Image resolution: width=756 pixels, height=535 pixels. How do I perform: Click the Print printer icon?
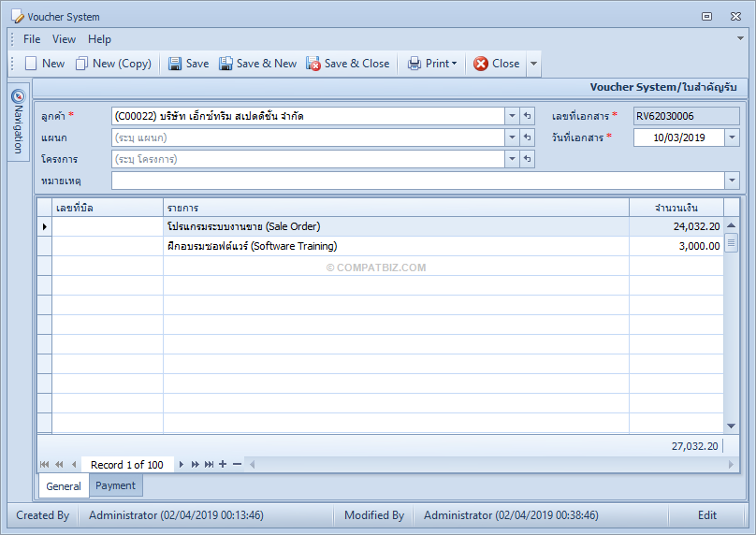(x=414, y=64)
